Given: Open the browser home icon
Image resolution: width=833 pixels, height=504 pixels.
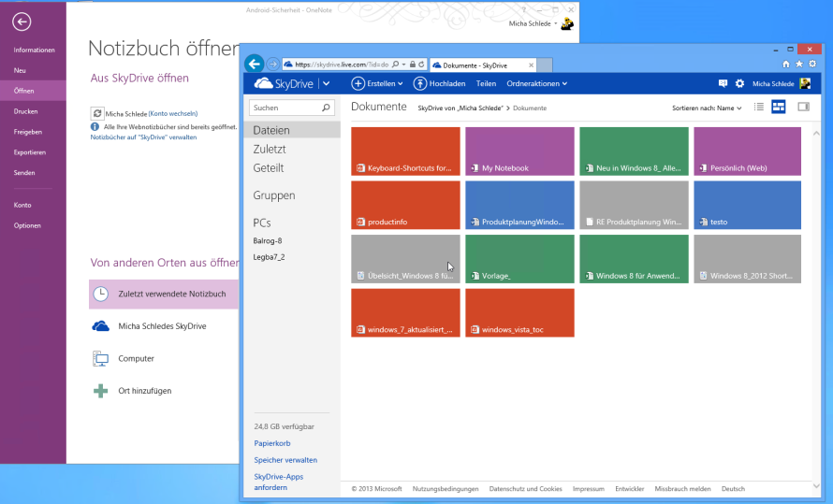Looking at the screenshot, I should (x=786, y=64).
